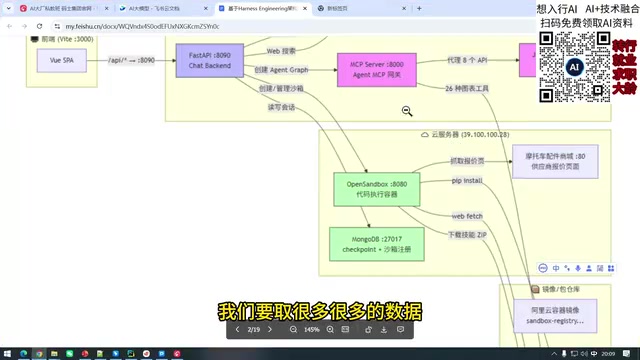640x360 pixels.
Task: Click the "创建/管理沙箱" edge label
Action: coord(281,89)
